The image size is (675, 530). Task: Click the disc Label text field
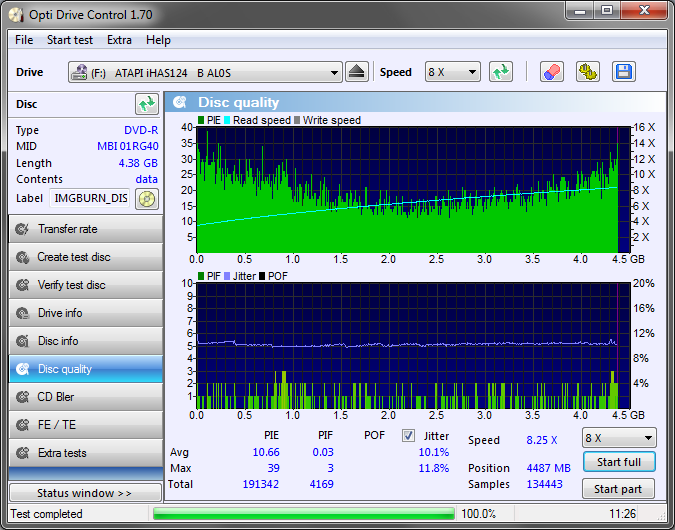point(90,198)
